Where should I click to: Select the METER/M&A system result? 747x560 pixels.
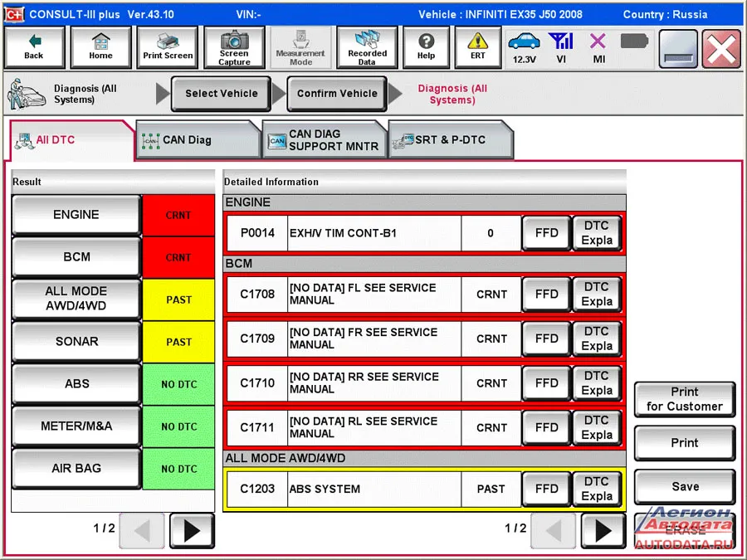coord(76,426)
